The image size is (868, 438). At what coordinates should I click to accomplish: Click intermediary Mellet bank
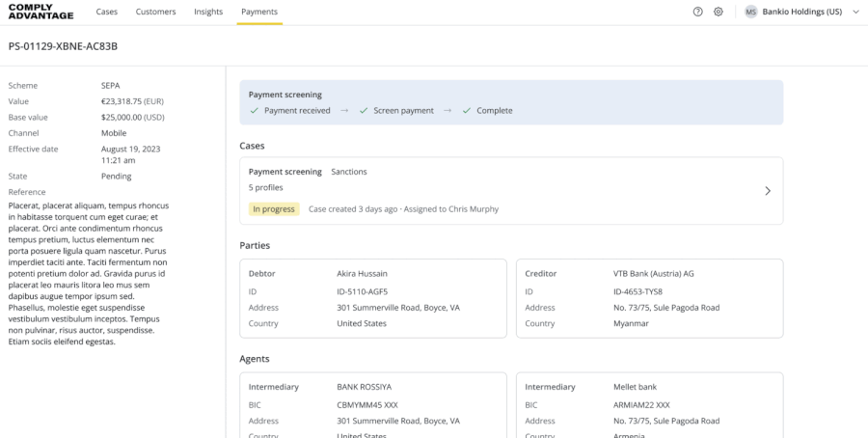(x=635, y=387)
